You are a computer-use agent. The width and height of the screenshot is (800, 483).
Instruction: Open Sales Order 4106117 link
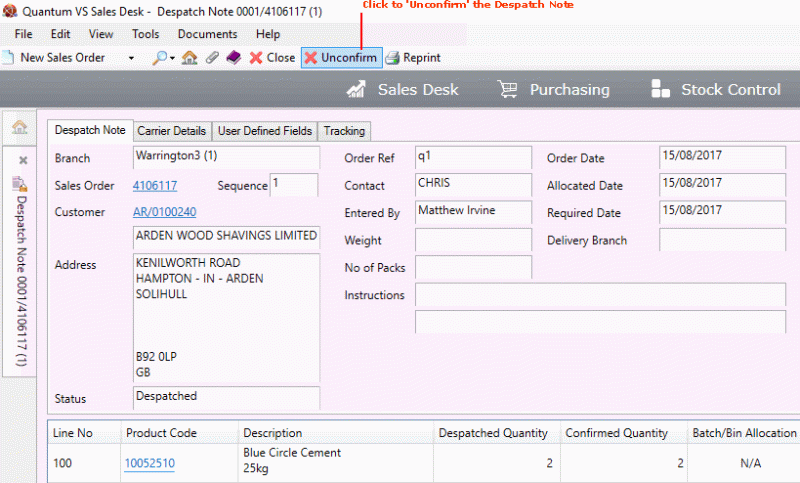coord(155,186)
